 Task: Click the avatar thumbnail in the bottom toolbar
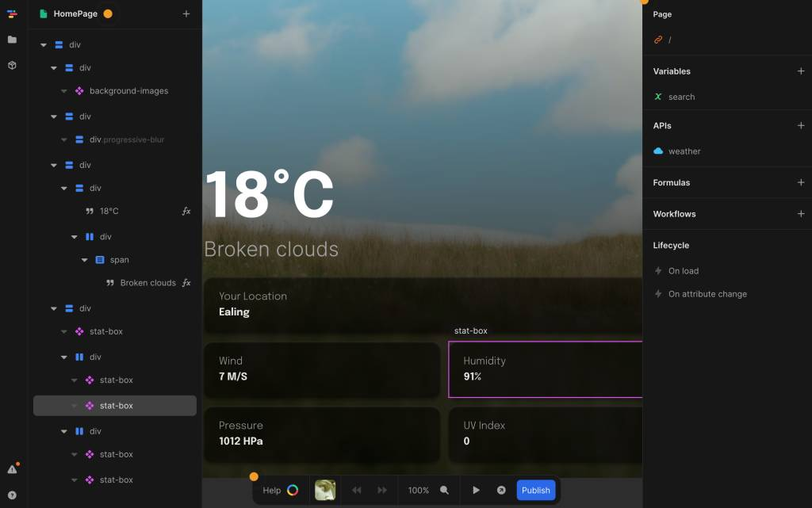pos(325,490)
